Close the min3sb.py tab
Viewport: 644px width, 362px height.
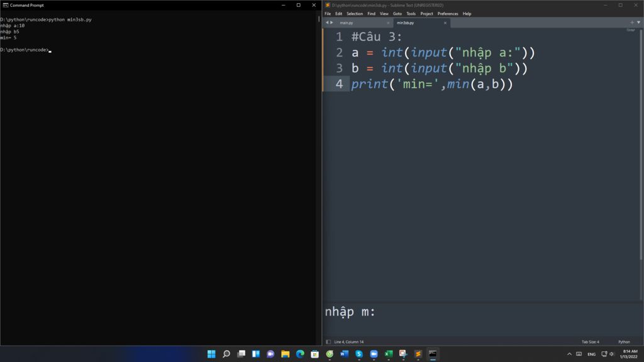click(x=445, y=23)
